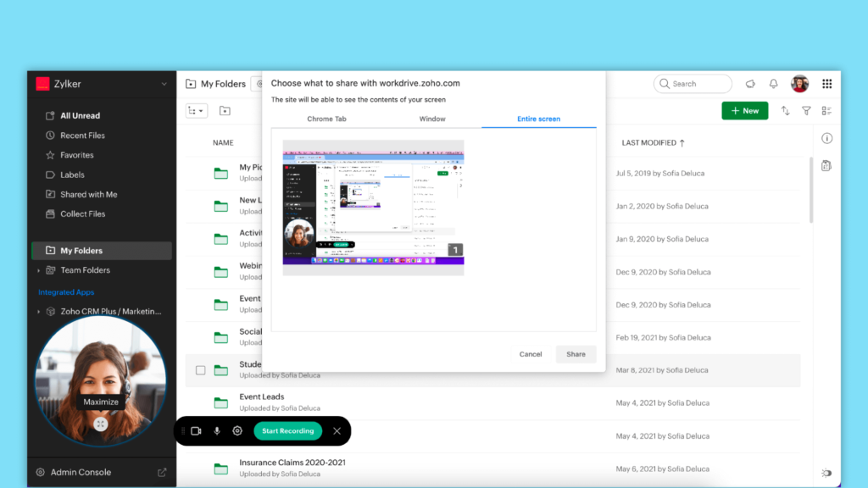Screen dimensions: 868x488
Task: Expand the Zylker team dropdown
Action: [164, 84]
